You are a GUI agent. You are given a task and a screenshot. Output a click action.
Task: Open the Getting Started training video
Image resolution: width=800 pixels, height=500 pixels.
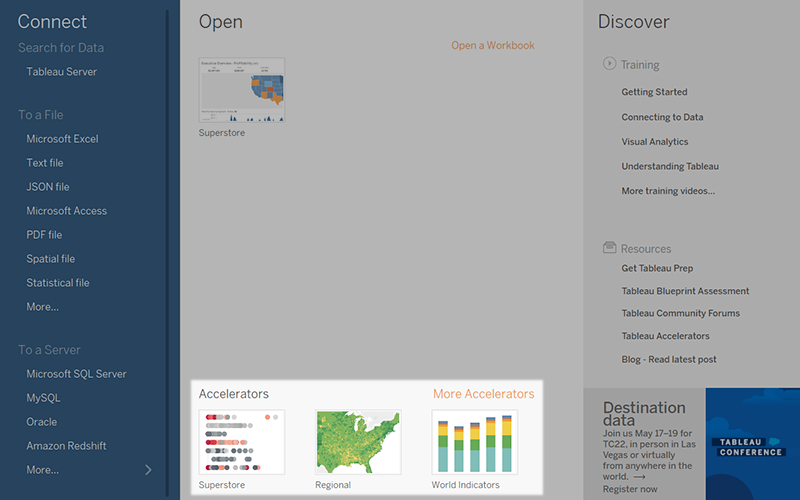click(654, 92)
